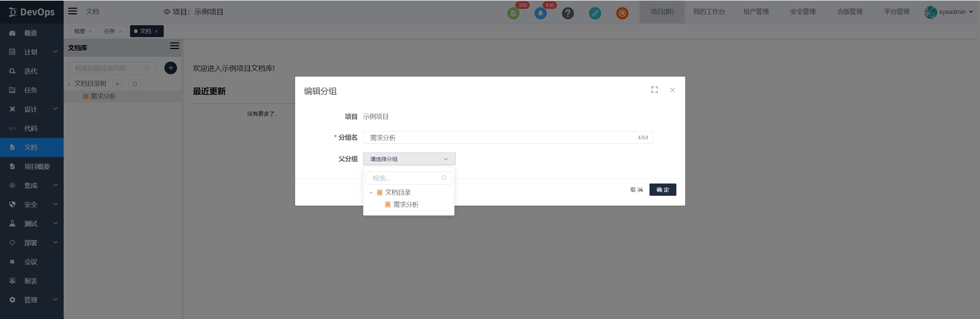980x319 pixels.
Task: Click the 取消 button
Action: (636, 190)
